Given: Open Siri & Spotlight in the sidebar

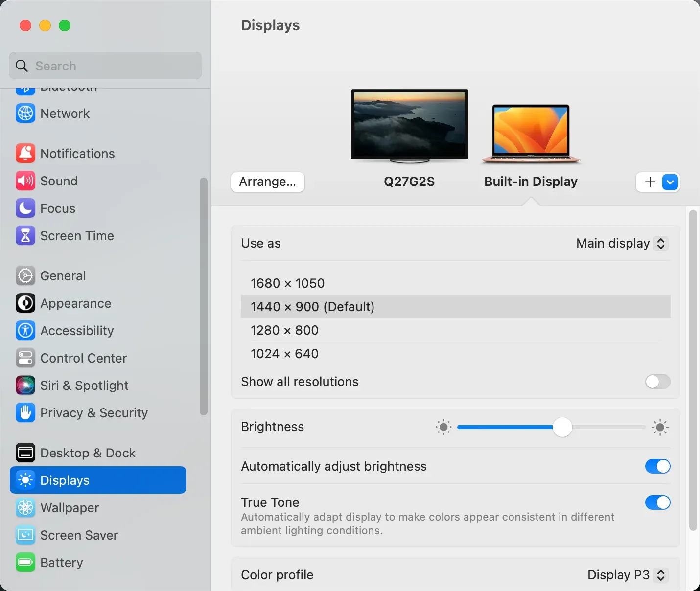Looking at the screenshot, I should click(98, 386).
